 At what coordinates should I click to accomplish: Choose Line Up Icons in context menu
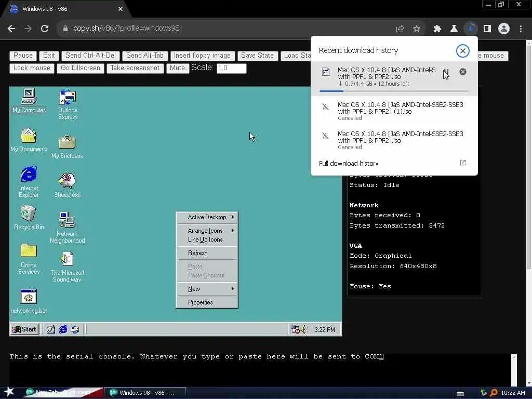point(207,240)
